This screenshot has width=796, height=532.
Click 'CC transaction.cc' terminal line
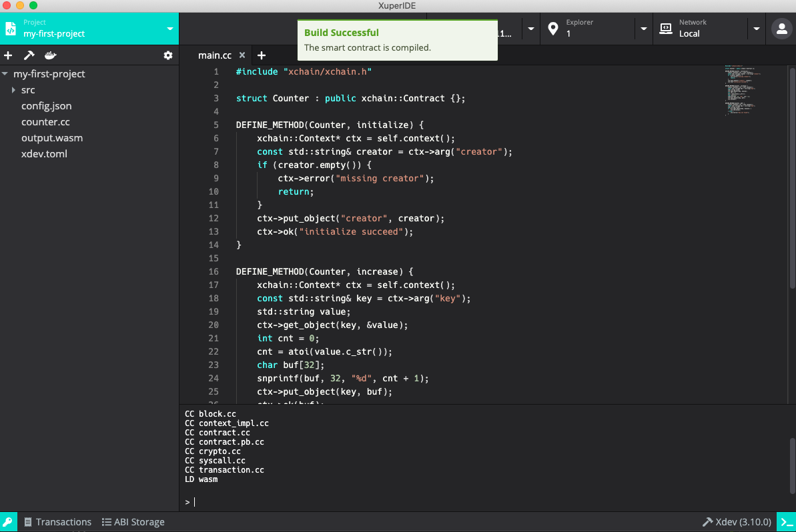224,470
